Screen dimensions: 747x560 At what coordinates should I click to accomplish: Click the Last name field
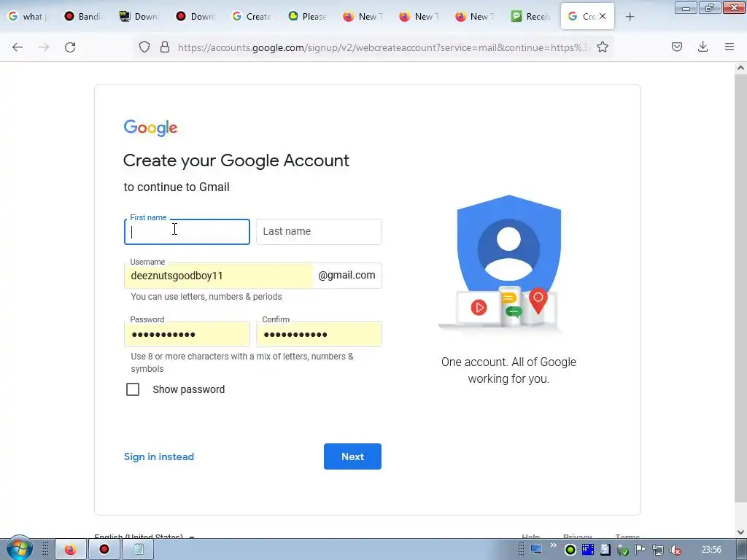tap(319, 232)
